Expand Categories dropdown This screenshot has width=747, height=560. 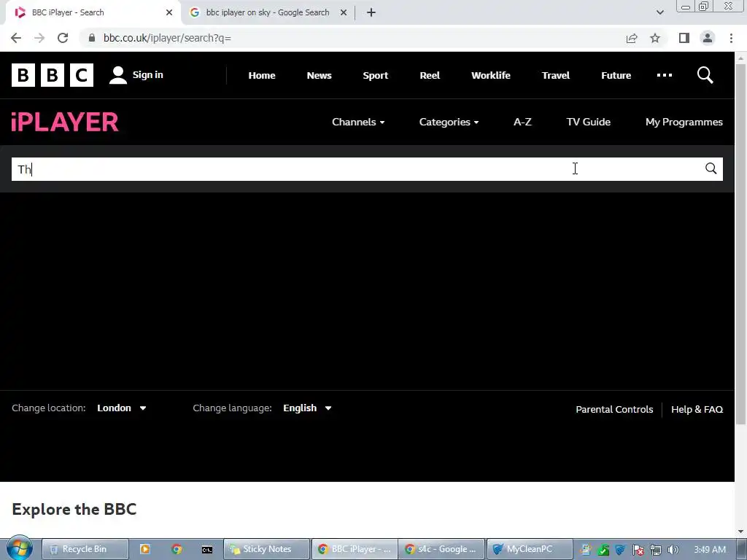[449, 122]
